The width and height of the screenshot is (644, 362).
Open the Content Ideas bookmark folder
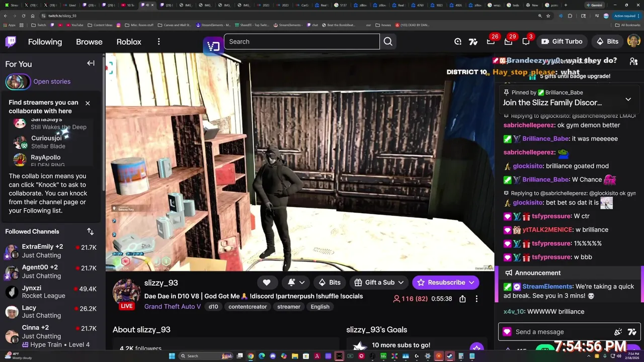100,25
